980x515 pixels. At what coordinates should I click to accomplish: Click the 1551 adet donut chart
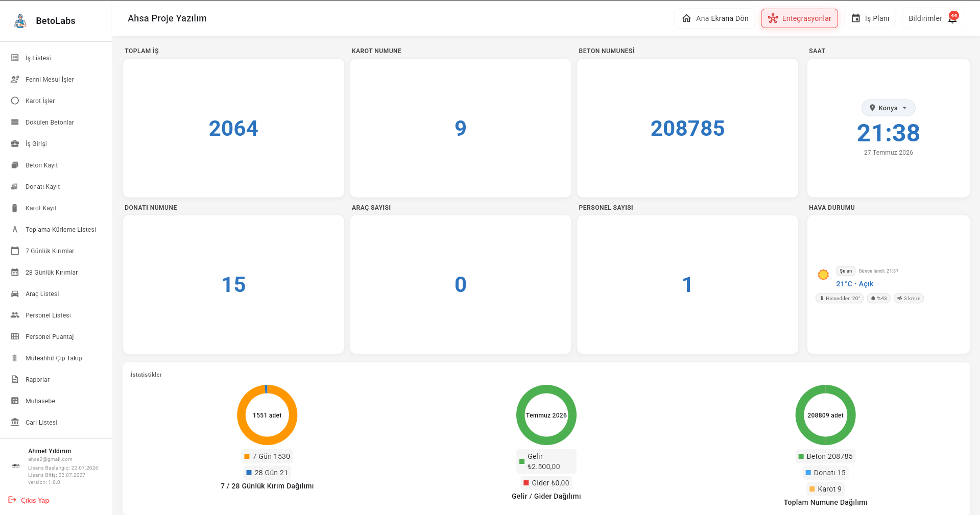coord(267,415)
